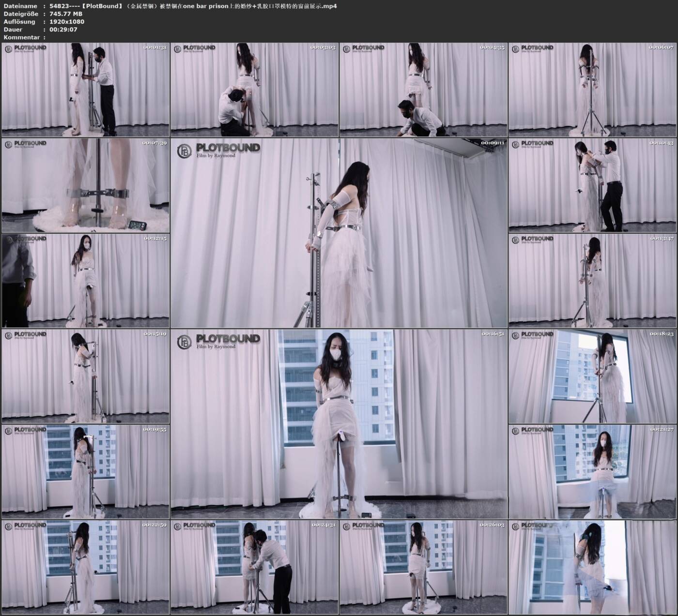
Task: Select the frame stamped 00:03:03
Action: [254, 89]
